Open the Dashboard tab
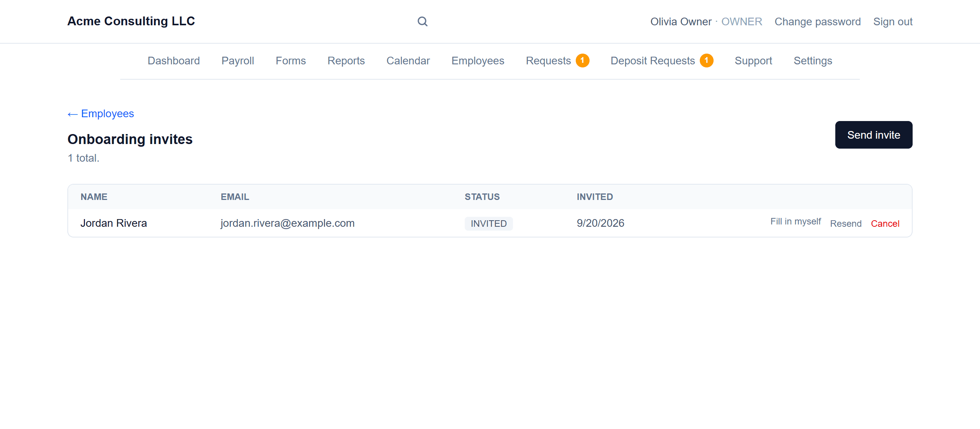Viewport: 980px width, 429px height. pos(174,61)
